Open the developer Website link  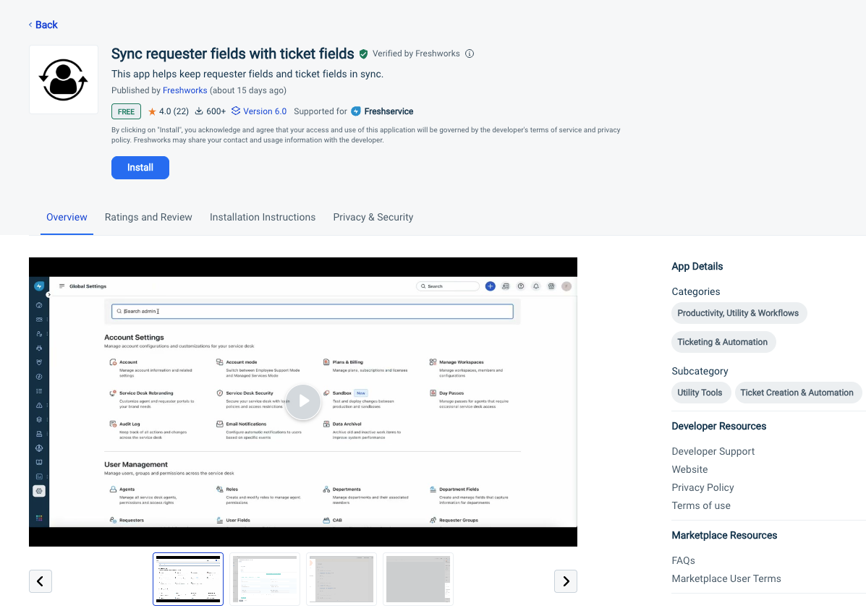click(x=689, y=470)
